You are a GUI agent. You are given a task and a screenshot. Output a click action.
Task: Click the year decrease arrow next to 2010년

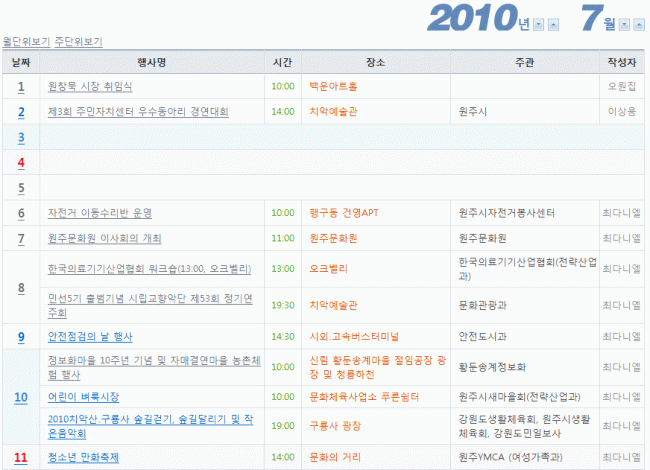click(x=540, y=24)
